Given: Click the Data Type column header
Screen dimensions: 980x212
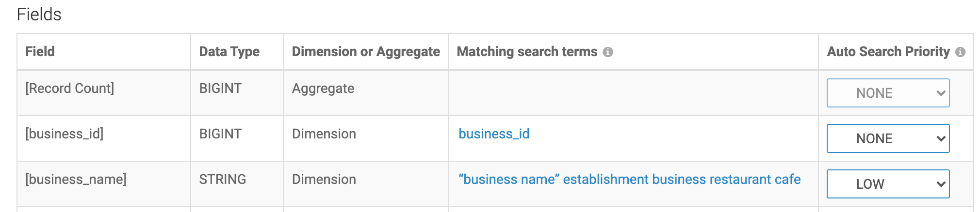Looking at the screenshot, I should [229, 52].
